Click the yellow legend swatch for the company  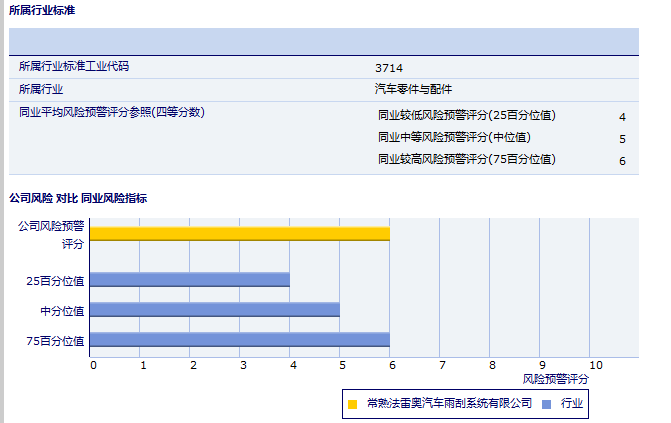point(353,404)
